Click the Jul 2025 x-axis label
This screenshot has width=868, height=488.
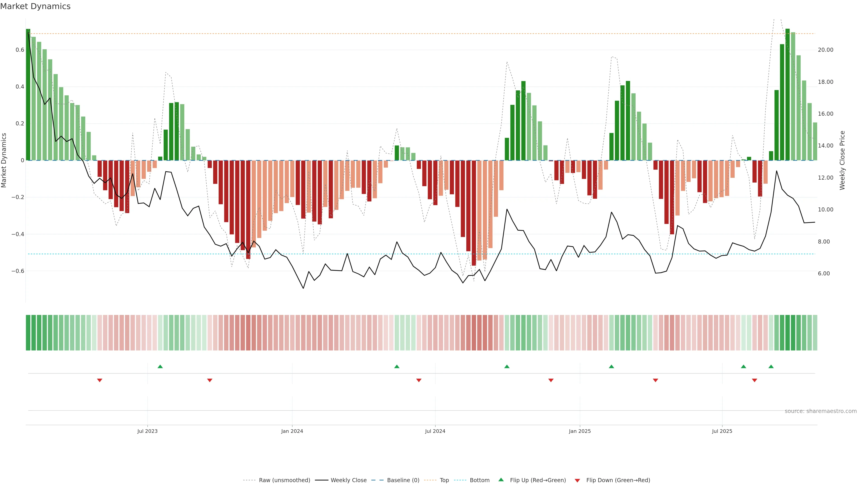[722, 431]
